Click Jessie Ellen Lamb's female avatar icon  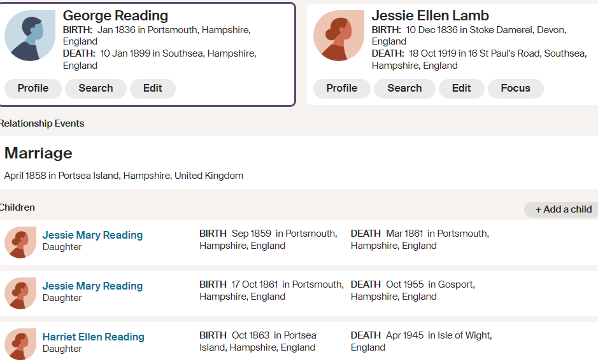click(339, 36)
